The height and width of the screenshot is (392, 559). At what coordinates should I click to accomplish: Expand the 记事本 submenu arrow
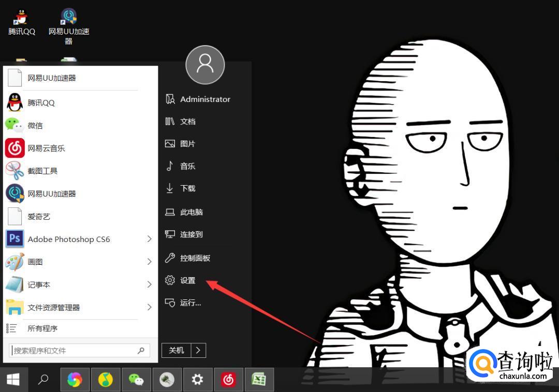pyautogui.click(x=149, y=284)
